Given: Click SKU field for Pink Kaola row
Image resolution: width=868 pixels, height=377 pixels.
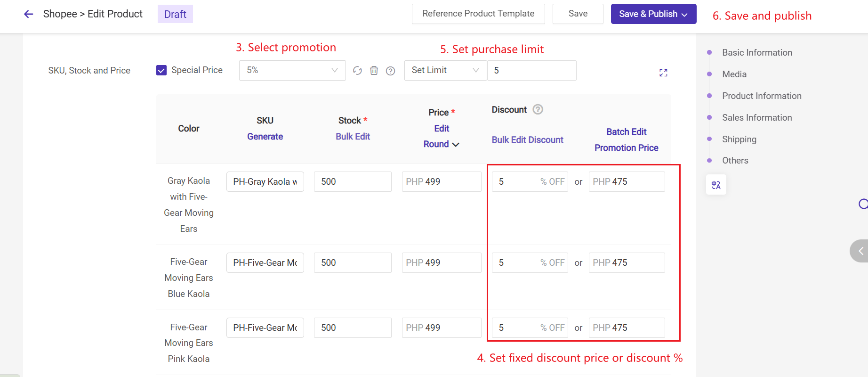Looking at the screenshot, I should tap(265, 328).
